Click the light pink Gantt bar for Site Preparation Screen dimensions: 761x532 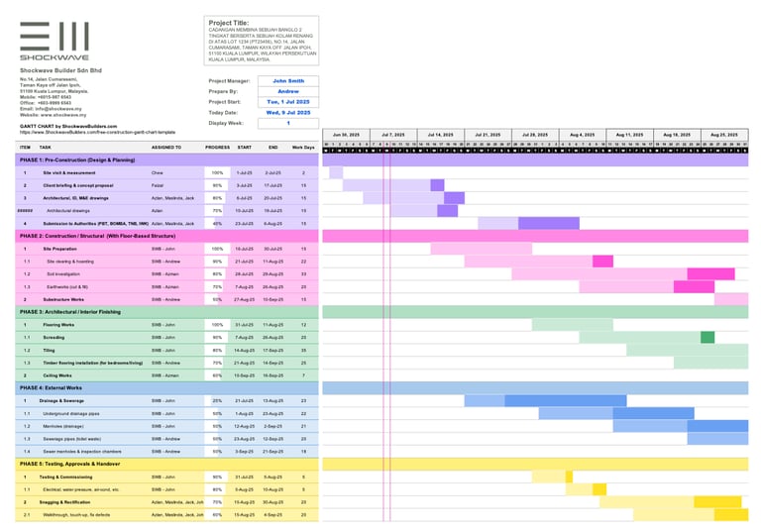[481, 249]
